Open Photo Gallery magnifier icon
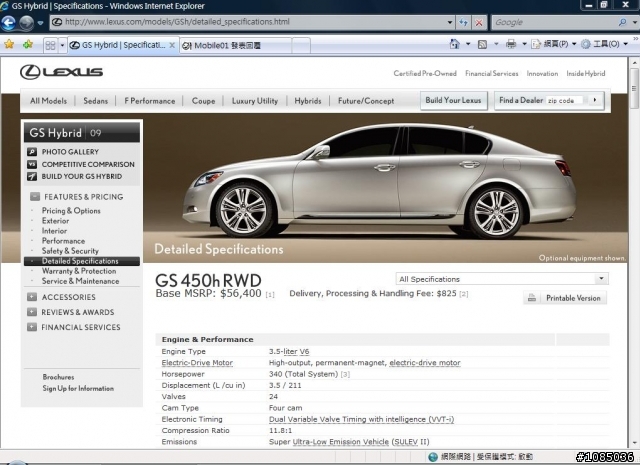The image size is (640, 465). tap(32, 151)
